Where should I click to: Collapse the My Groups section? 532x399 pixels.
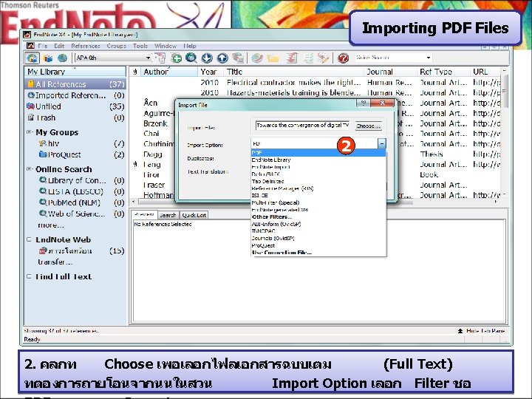tap(30, 132)
